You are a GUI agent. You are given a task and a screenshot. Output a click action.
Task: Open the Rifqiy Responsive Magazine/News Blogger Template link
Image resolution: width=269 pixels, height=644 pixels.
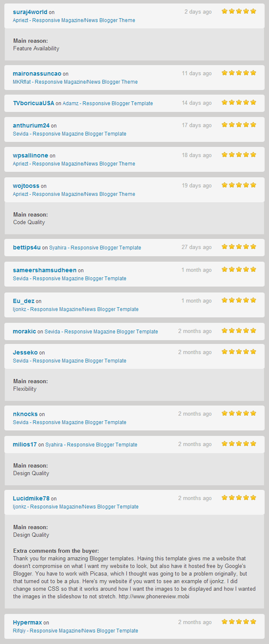click(x=75, y=630)
